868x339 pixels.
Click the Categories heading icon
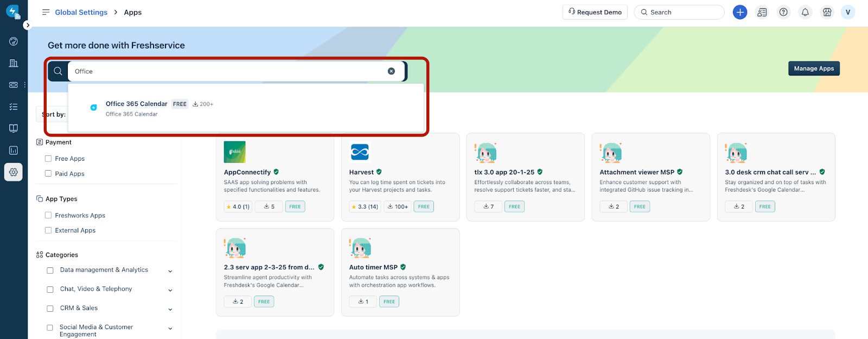[x=40, y=255]
